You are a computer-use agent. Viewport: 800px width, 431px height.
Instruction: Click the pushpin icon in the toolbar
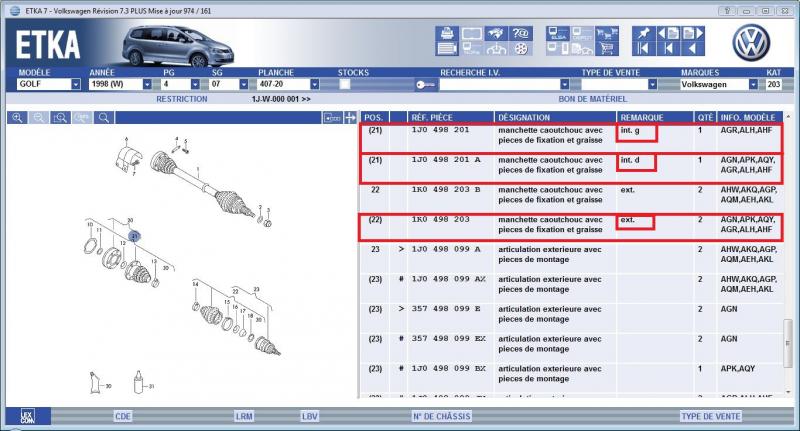pyautogui.click(x=643, y=34)
